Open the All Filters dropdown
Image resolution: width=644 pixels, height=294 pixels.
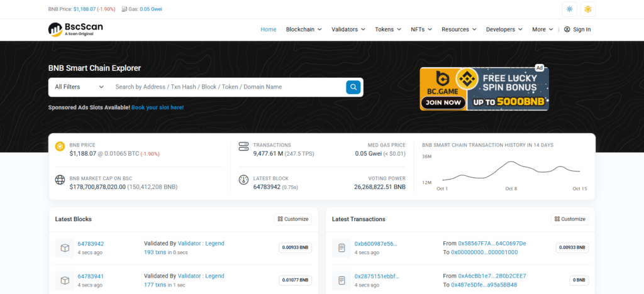point(79,87)
